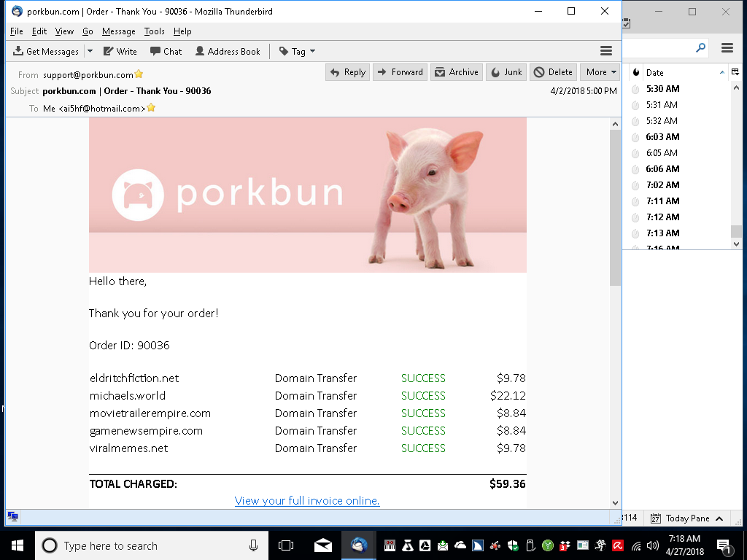Forward this order email
Image resolution: width=747 pixels, height=560 pixels.
pyautogui.click(x=400, y=72)
